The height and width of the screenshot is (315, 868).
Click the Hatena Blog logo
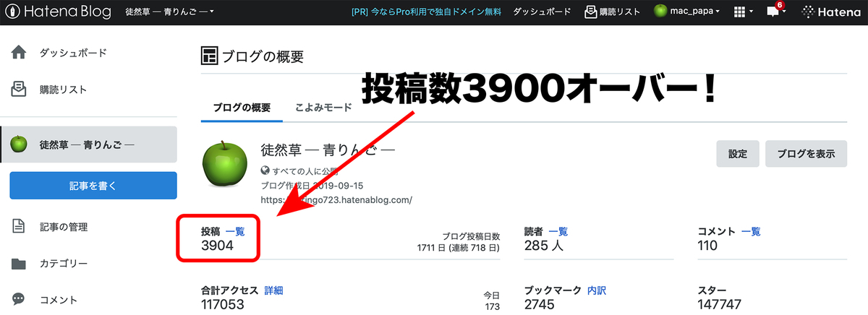pyautogui.click(x=56, y=12)
